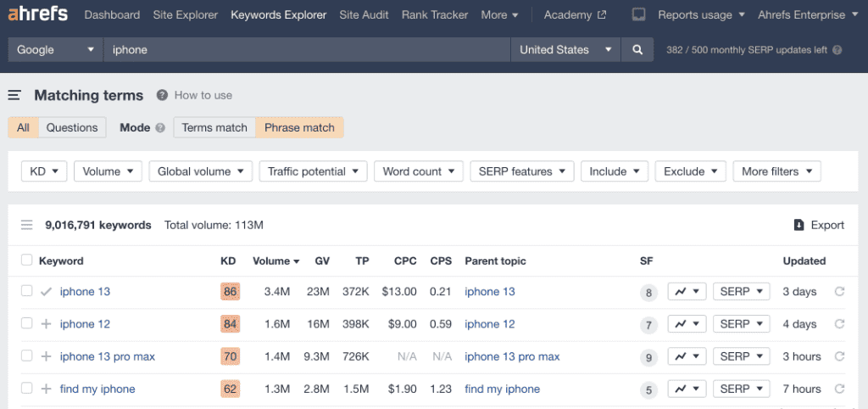Click help icon next to SERP updates left
The width and height of the screenshot is (868, 409).
click(x=837, y=50)
